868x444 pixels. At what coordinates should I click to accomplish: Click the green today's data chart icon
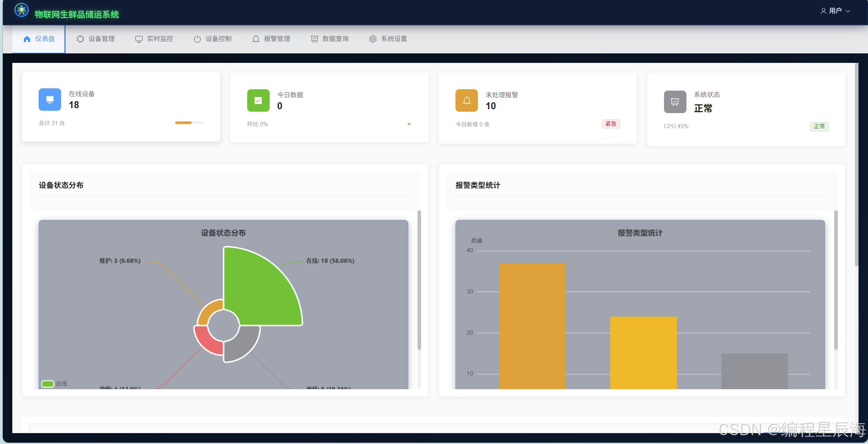click(x=258, y=100)
